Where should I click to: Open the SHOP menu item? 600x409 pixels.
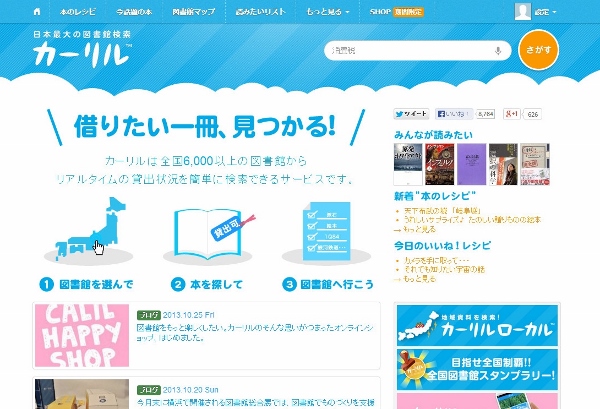396,12
